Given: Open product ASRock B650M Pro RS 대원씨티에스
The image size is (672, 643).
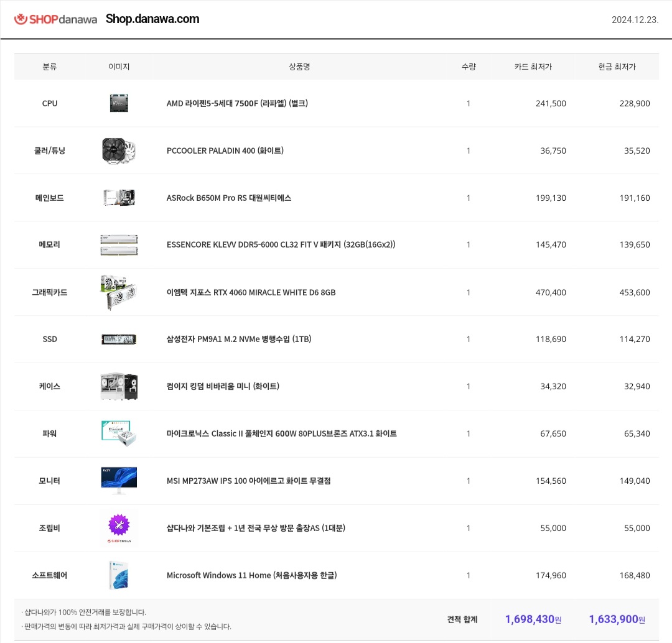Looking at the screenshot, I should click(x=229, y=198).
